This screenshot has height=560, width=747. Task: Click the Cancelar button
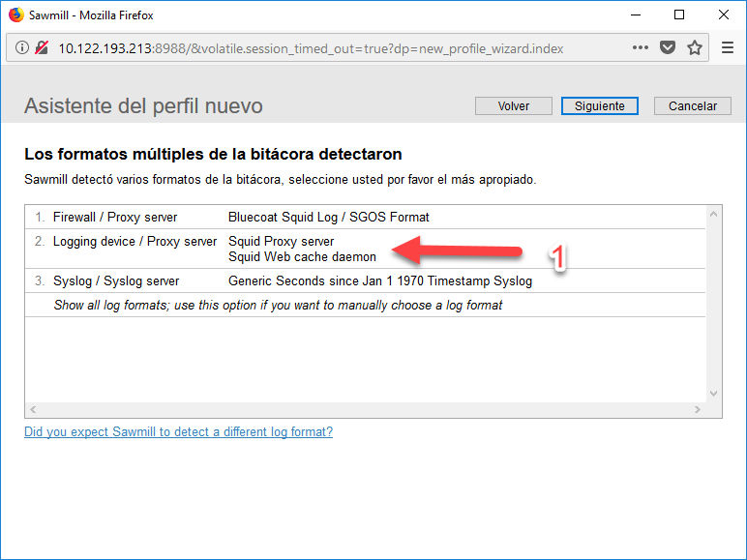693,105
